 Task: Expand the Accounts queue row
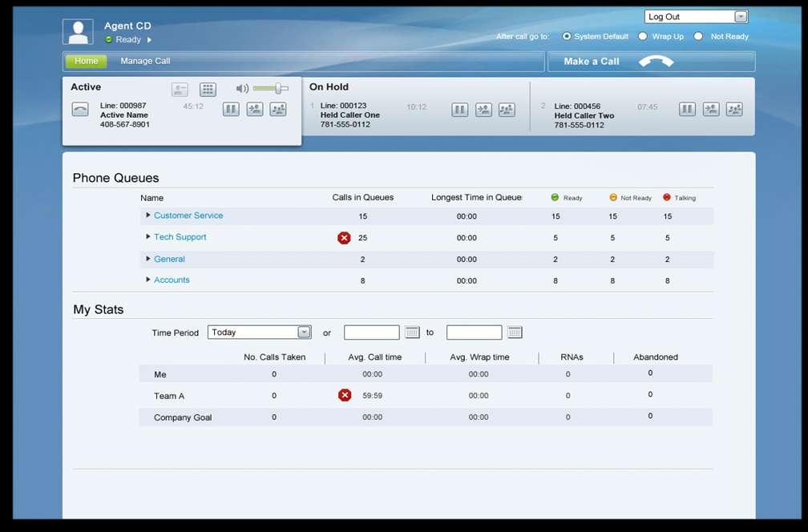(x=147, y=280)
